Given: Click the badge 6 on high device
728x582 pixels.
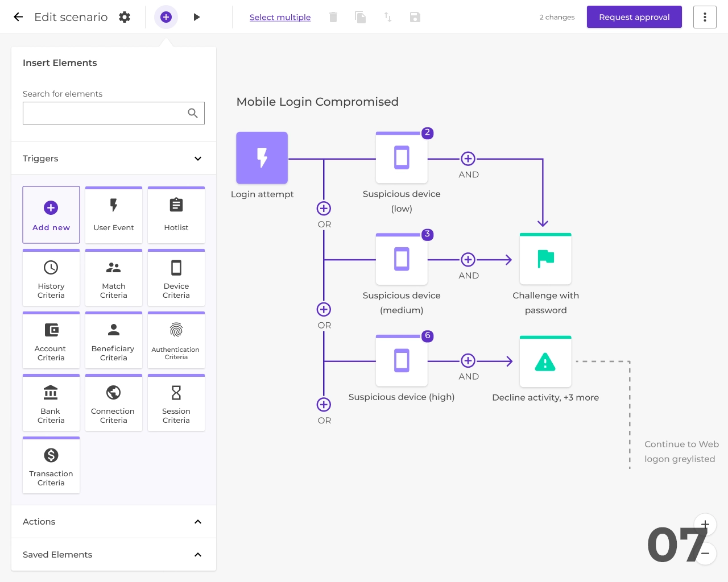Looking at the screenshot, I should pyautogui.click(x=427, y=336).
